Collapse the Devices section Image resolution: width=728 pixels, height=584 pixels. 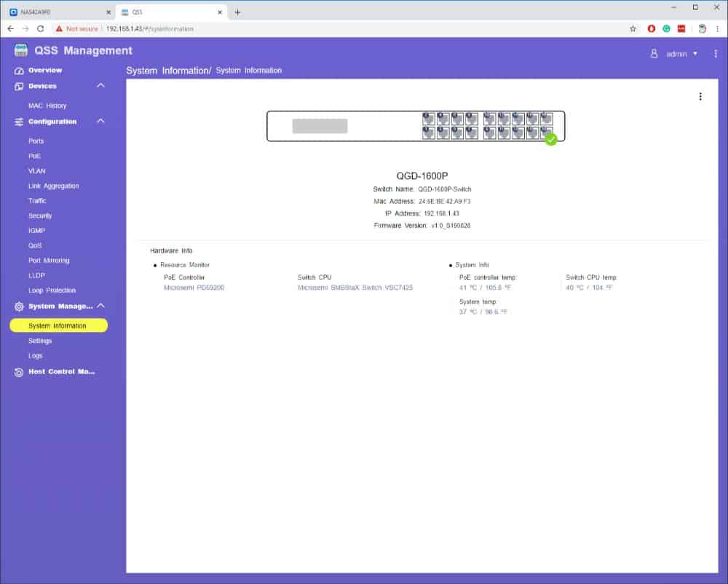tap(100, 86)
